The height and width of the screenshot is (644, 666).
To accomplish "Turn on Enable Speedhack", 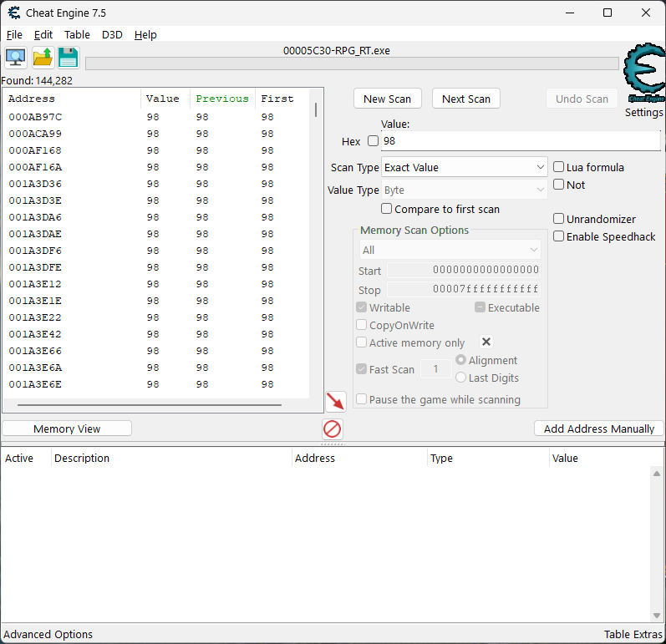I will (558, 236).
